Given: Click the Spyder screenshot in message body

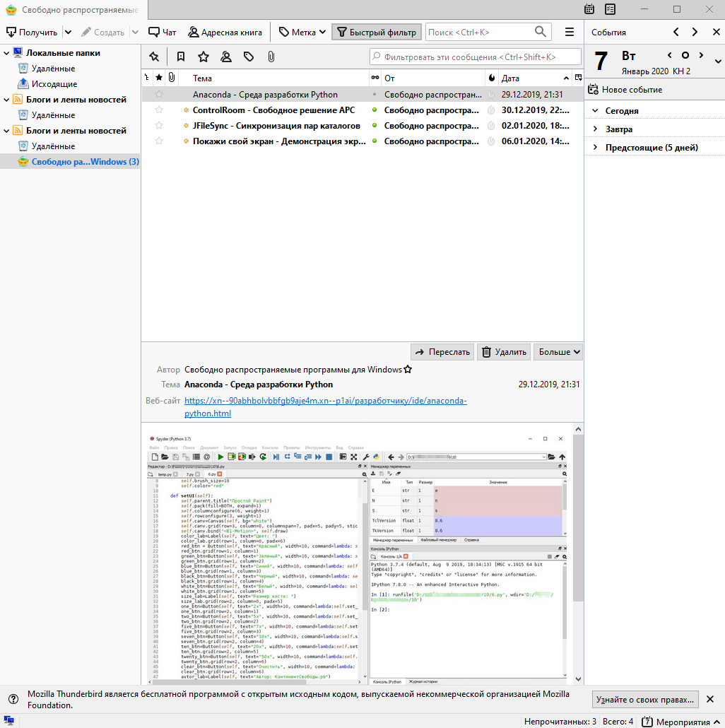Looking at the screenshot, I should [x=358, y=558].
